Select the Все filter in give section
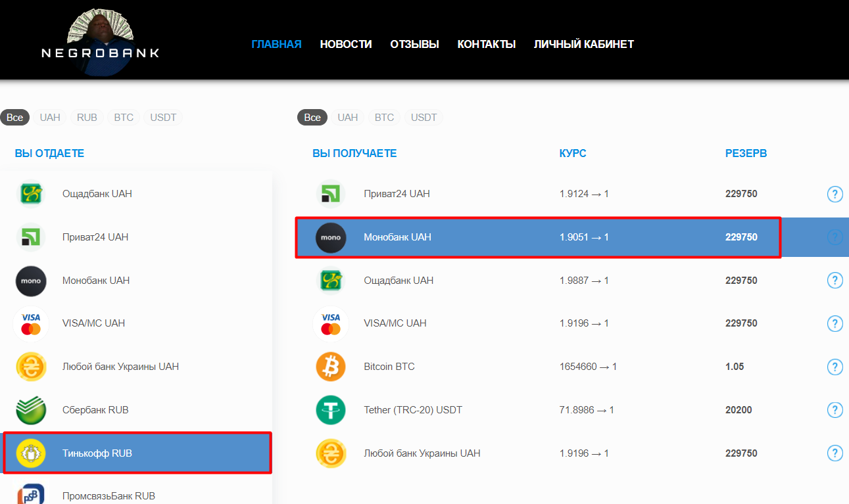 [15, 118]
